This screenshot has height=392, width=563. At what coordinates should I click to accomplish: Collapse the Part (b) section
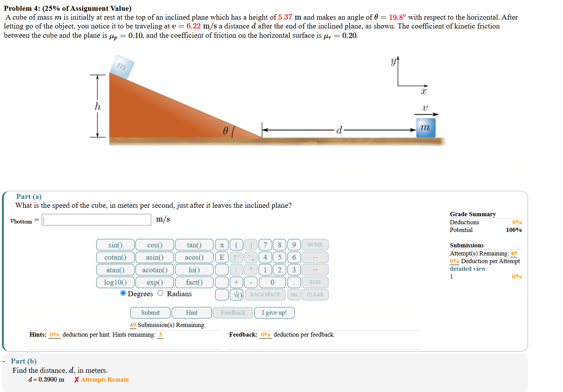4,362
